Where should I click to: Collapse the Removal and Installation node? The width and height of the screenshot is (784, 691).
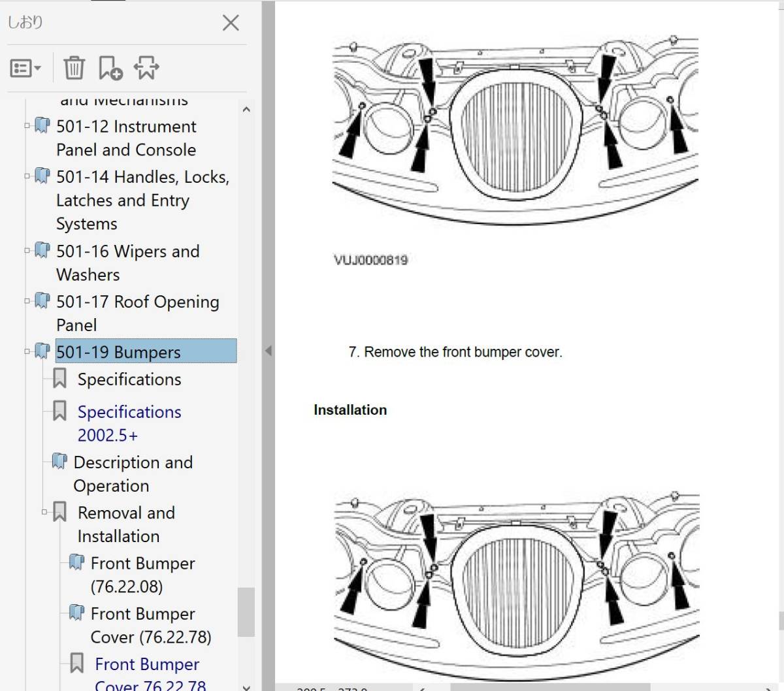(44, 512)
